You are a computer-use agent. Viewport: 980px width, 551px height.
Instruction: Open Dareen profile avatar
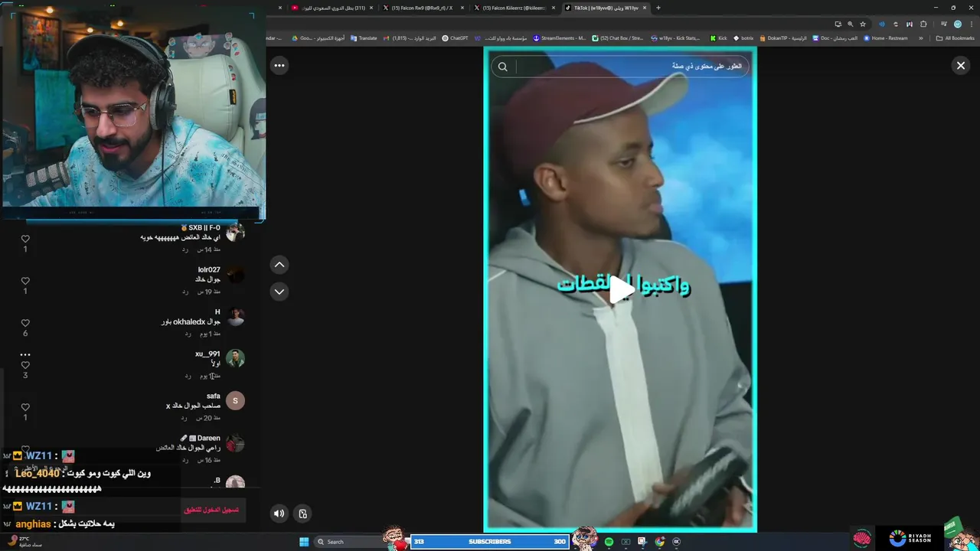point(235,442)
